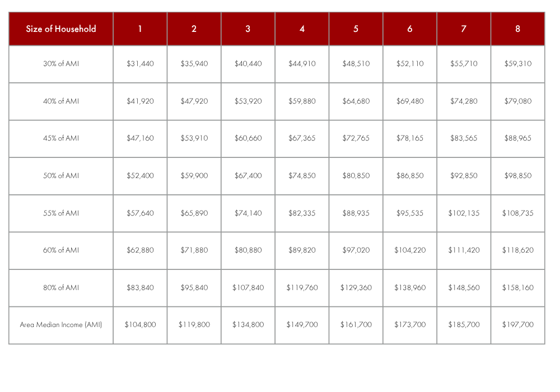The image size is (560, 392).
Task: Select the $98,850 cell
Action: tap(517, 176)
